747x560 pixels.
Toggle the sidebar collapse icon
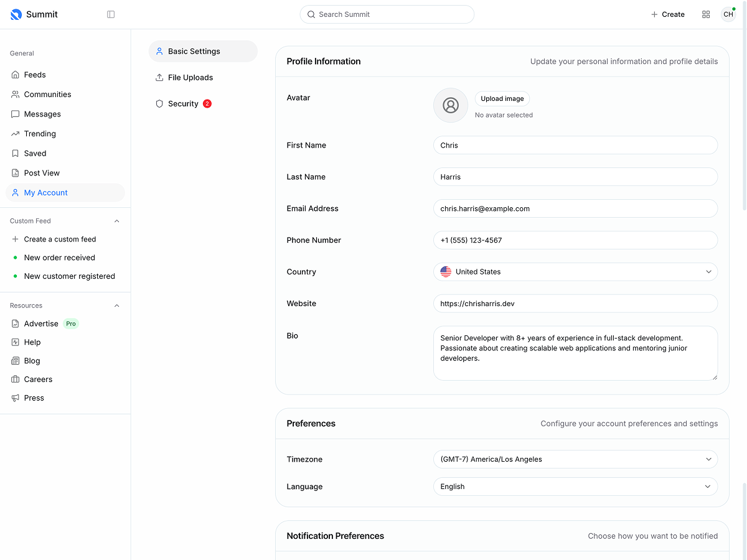pyautogui.click(x=111, y=14)
